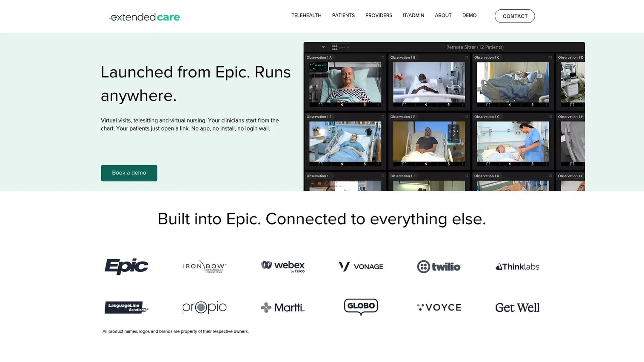Screen dimensions: 644x362
Task: Toggle microphone on Observation 1 F
Action: point(449,164)
